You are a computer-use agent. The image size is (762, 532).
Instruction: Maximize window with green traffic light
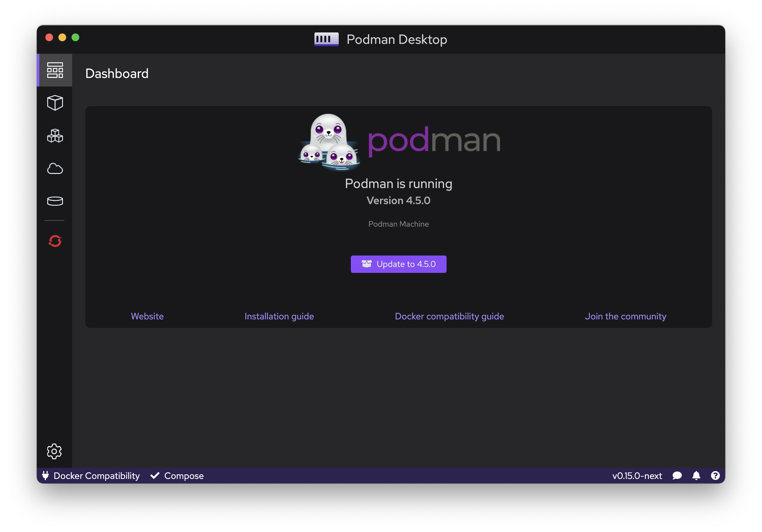tap(75, 37)
